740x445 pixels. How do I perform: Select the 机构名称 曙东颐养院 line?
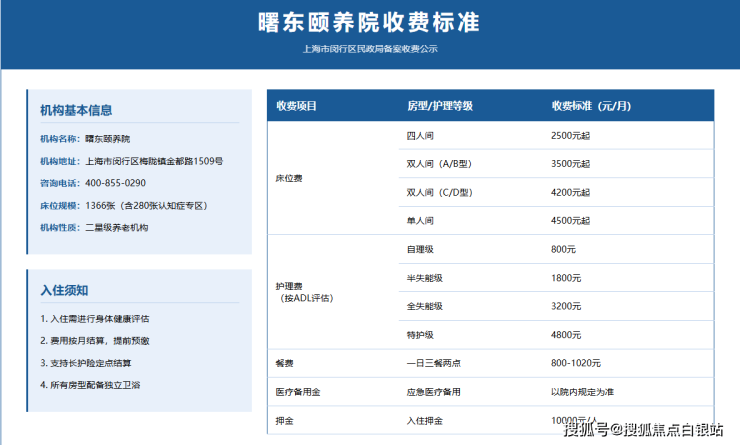(x=85, y=139)
